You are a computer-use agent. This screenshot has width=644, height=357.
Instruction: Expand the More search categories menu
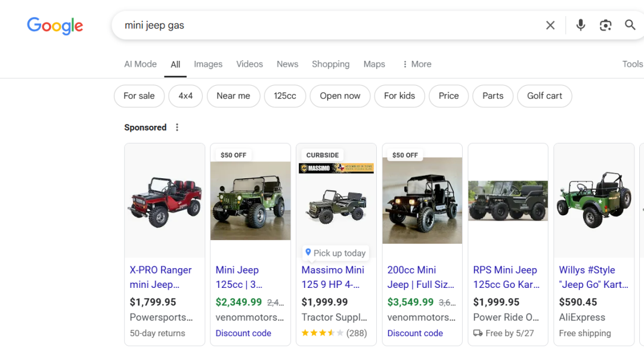[416, 64]
